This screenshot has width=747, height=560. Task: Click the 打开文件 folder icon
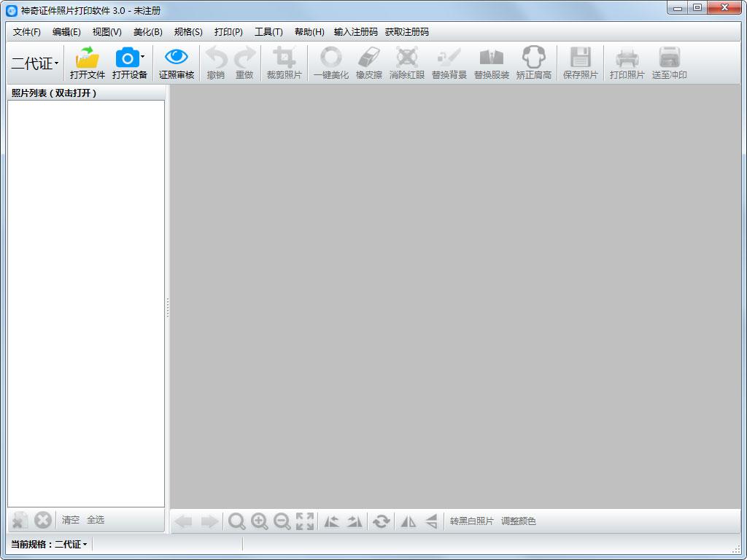[88, 58]
